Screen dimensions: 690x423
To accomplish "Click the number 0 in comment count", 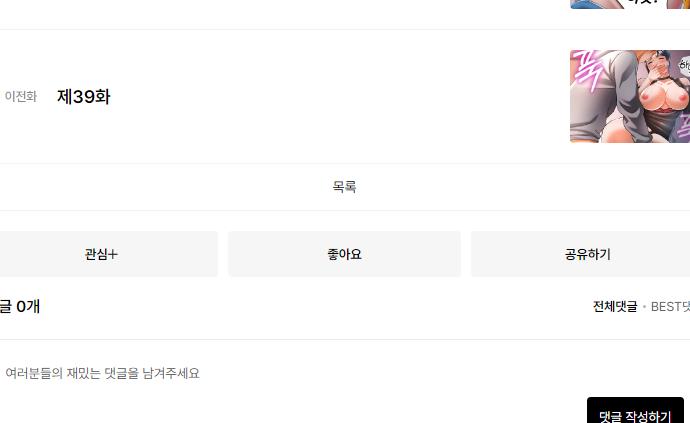I will coord(21,307).
